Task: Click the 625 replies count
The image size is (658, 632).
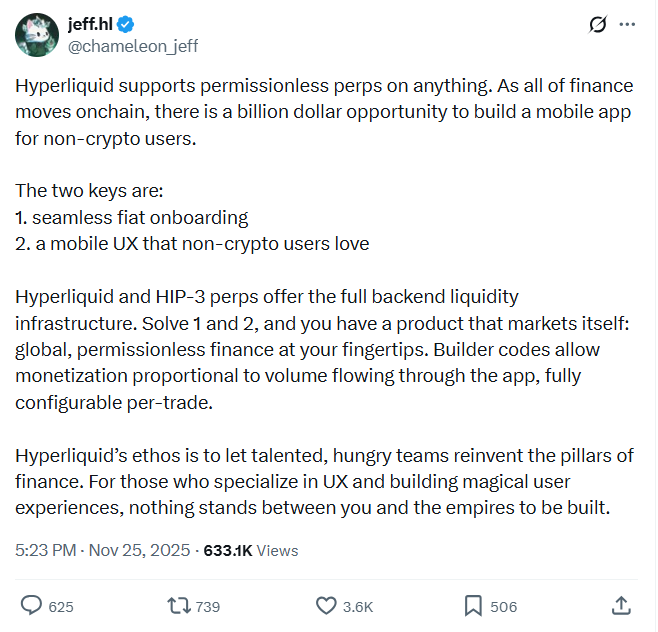Action: tap(61, 607)
